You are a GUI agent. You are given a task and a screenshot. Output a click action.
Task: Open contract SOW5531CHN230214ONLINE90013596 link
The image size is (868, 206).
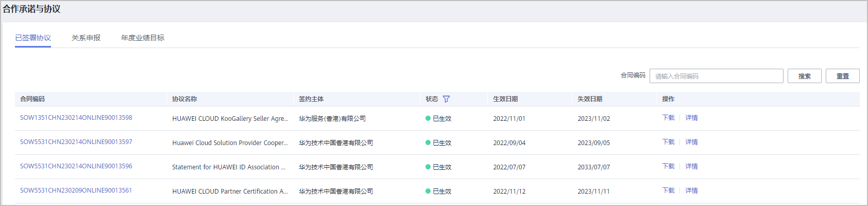[76, 166]
